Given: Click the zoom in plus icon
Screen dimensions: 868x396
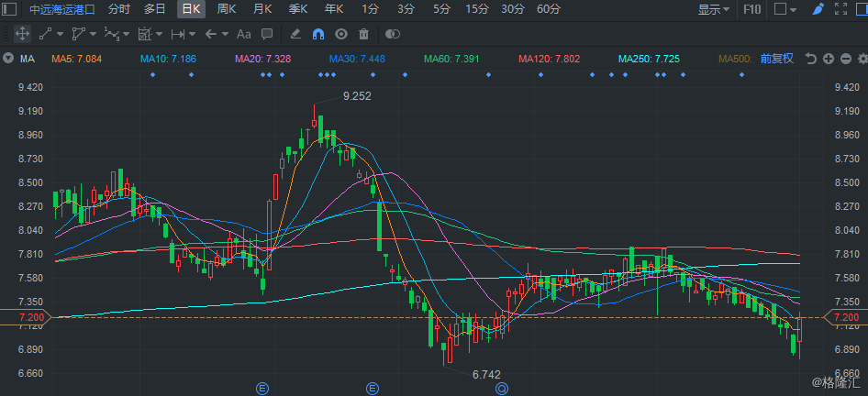Looking at the screenshot, I should click(829, 59).
